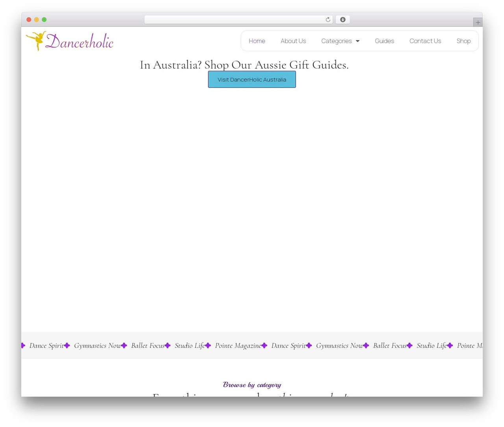
Task: Click the Dancerholic ballerina logo
Action: click(70, 41)
